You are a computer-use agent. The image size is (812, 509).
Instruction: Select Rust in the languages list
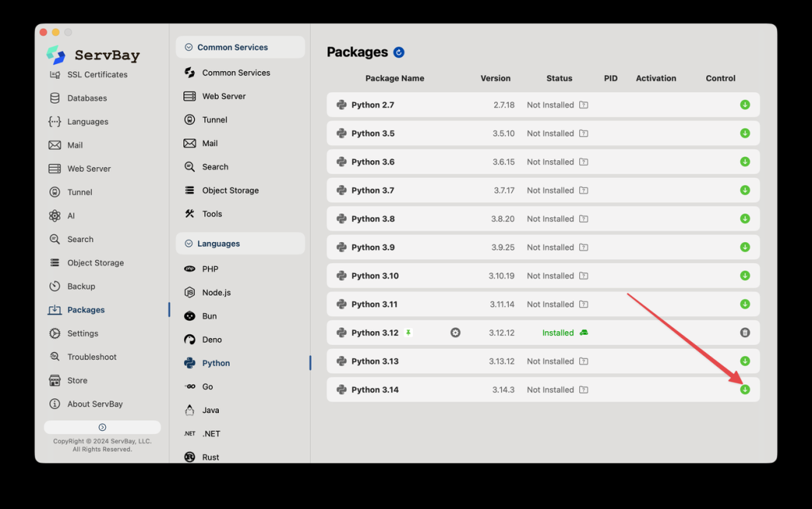pyautogui.click(x=210, y=457)
